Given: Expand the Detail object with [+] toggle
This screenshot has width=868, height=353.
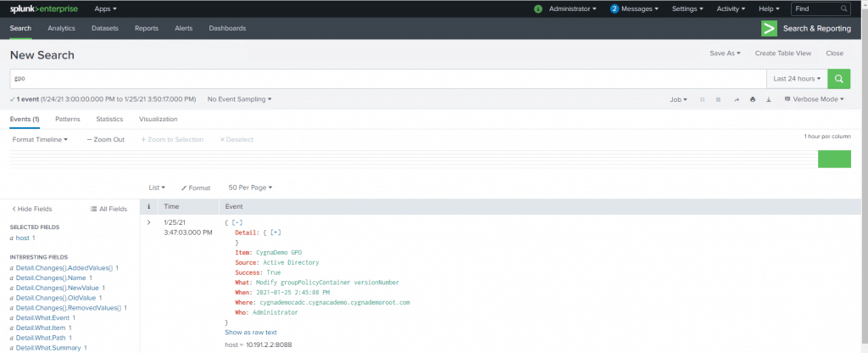Looking at the screenshot, I should [276, 233].
